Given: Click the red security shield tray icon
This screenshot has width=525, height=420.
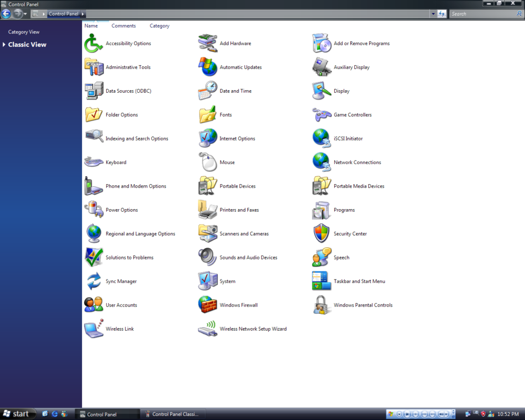Looking at the screenshot, I should 483,414.
